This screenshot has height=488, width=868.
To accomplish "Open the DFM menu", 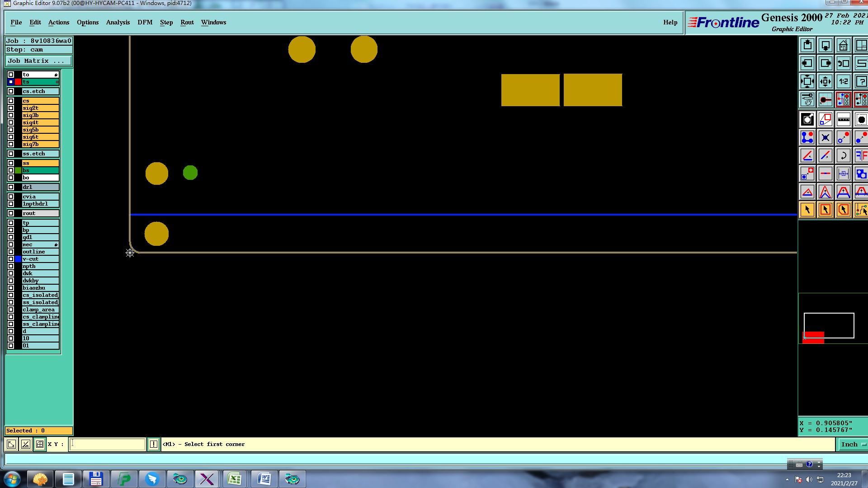I will [145, 22].
